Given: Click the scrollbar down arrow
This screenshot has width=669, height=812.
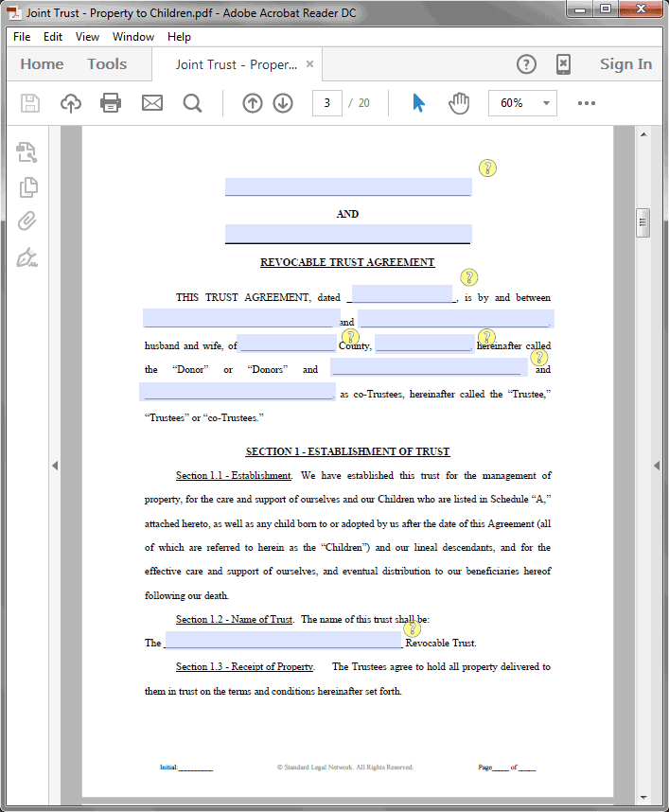Looking at the screenshot, I should pyautogui.click(x=643, y=798).
